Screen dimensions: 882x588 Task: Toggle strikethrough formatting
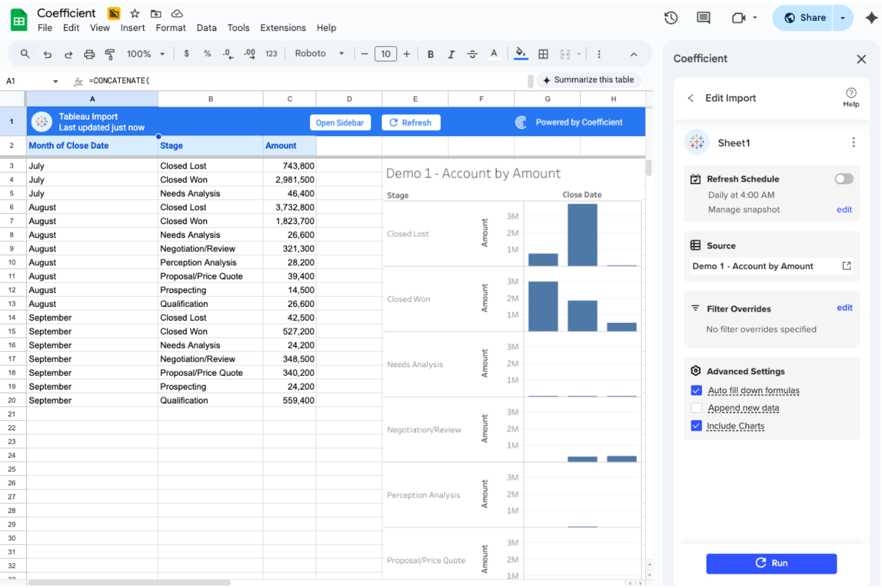(x=472, y=54)
